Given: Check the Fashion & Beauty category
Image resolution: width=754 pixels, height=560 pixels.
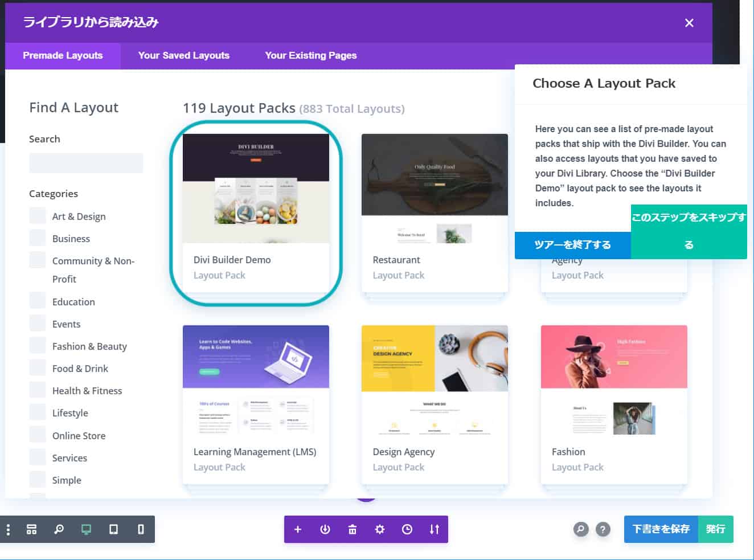Looking at the screenshot, I should coord(38,345).
